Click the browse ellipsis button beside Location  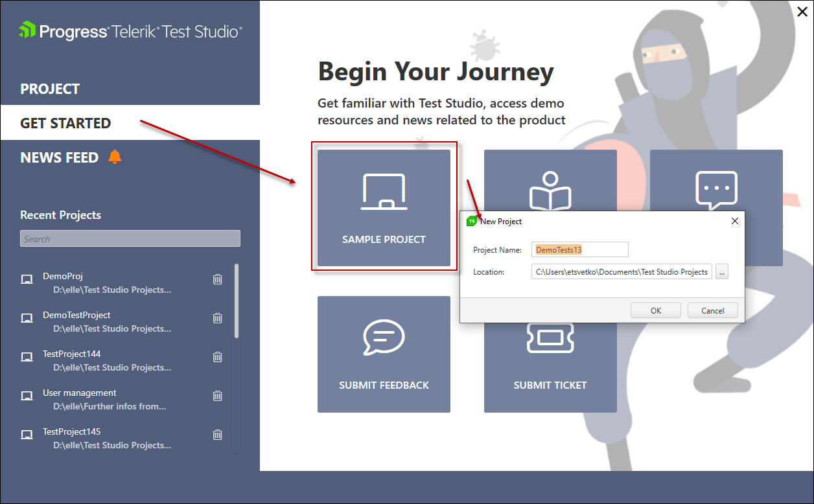[x=722, y=272]
